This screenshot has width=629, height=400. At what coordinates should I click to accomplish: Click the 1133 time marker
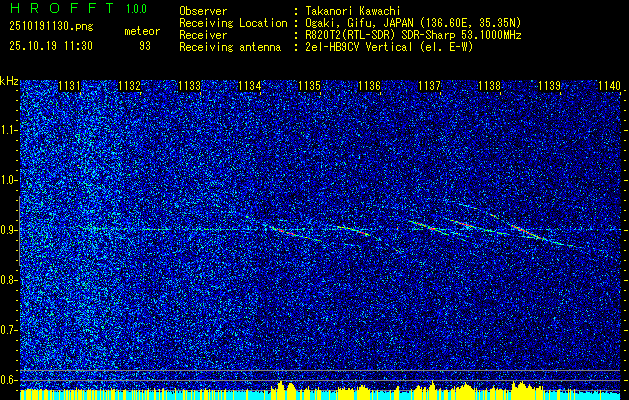[x=189, y=86]
